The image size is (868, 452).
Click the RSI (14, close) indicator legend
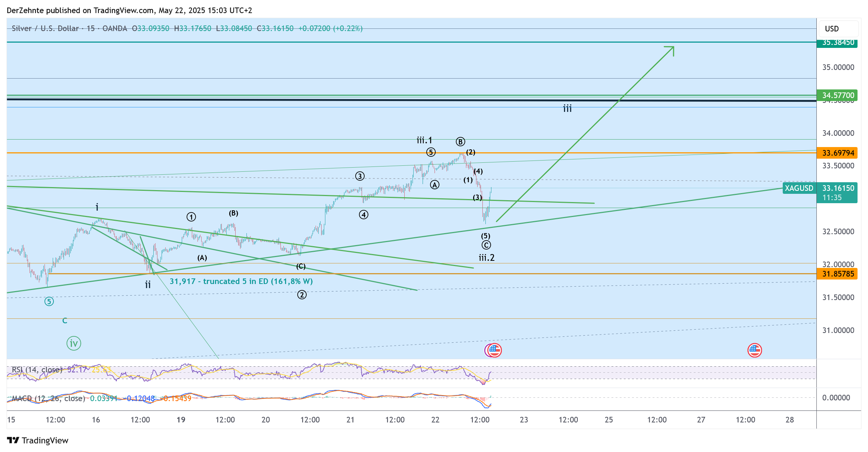pyautogui.click(x=37, y=370)
